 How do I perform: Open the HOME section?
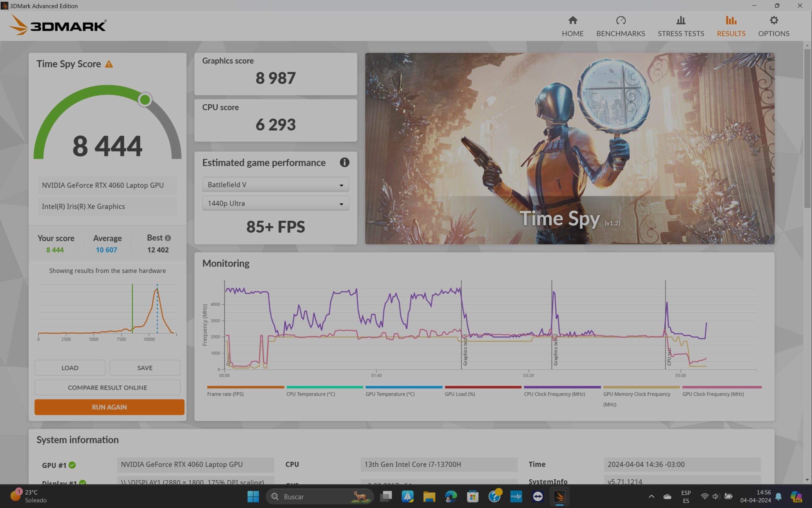click(x=573, y=27)
